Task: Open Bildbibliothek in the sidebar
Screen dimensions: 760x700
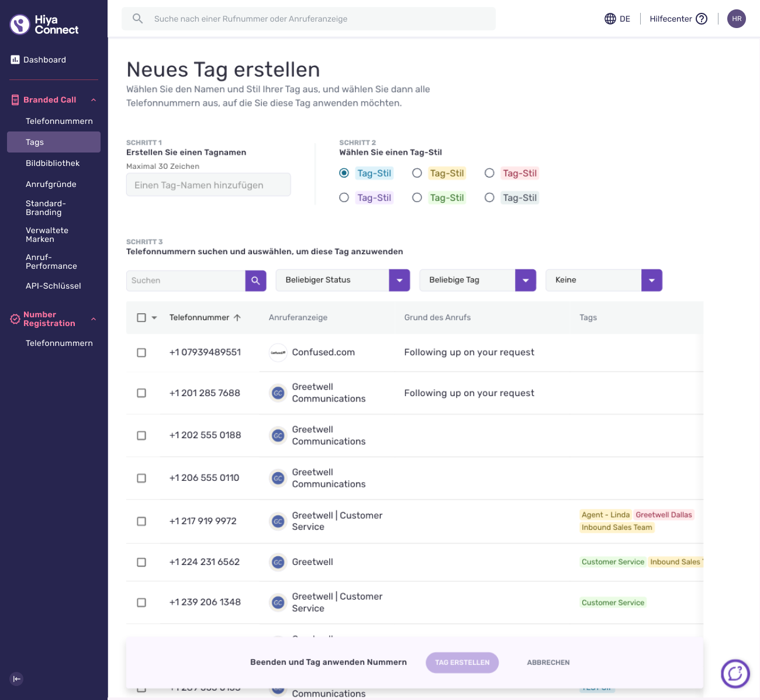Action: click(x=53, y=163)
